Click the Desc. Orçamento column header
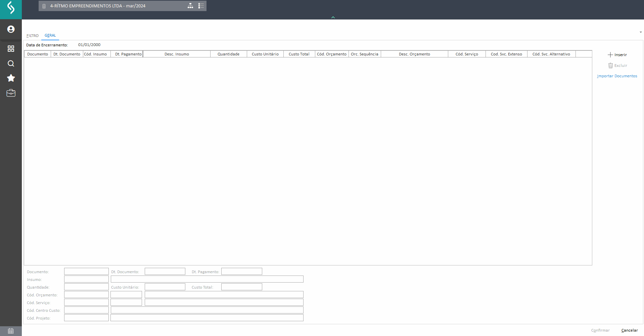Screen dimensions: 644x336 (x=414, y=54)
